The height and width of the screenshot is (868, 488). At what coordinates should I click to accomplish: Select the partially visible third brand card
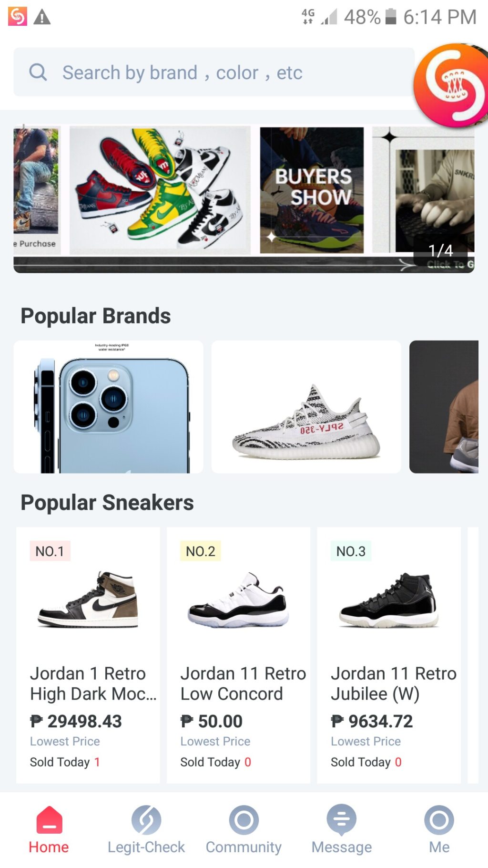click(x=444, y=407)
